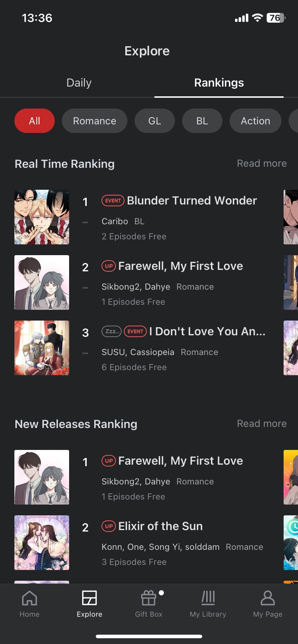Open Read more for New Releases Ranking
The height and width of the screenshot is (644, 298).
pos(262,424)
